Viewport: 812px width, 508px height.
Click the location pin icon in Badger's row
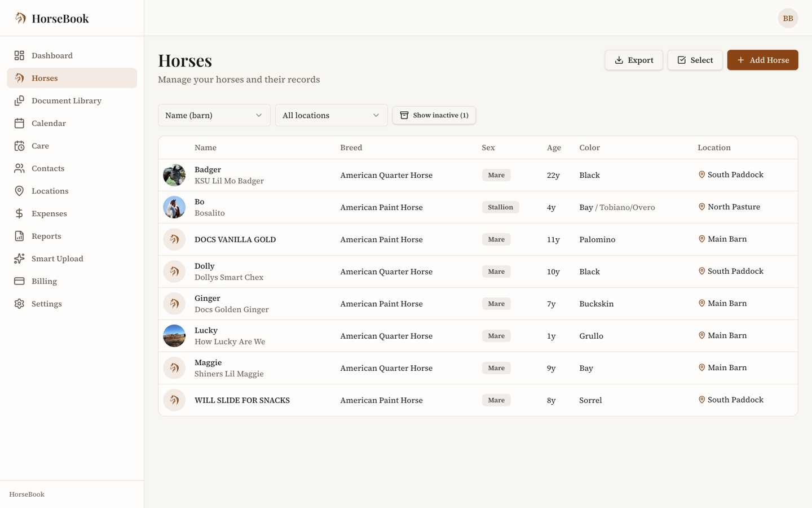pos(701,175)
